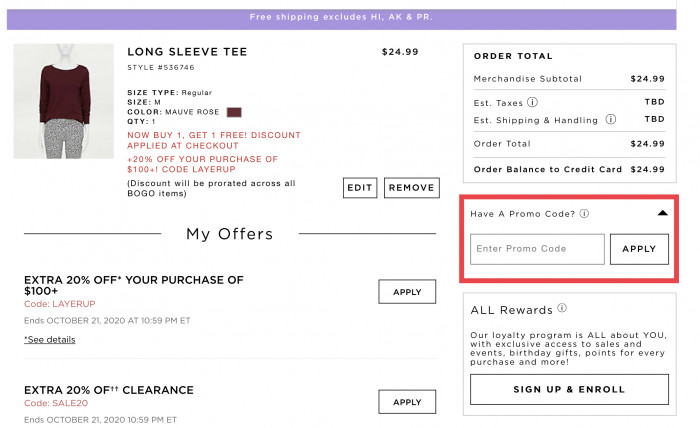The width and height of the screenshot is (700, 428).
Task: Click the ALL Rewards info icon
Action: tap(562, 309)
